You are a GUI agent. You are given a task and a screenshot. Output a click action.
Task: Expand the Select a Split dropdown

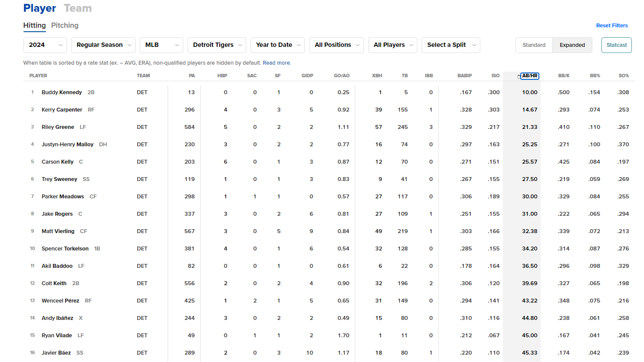pos(450,45)
